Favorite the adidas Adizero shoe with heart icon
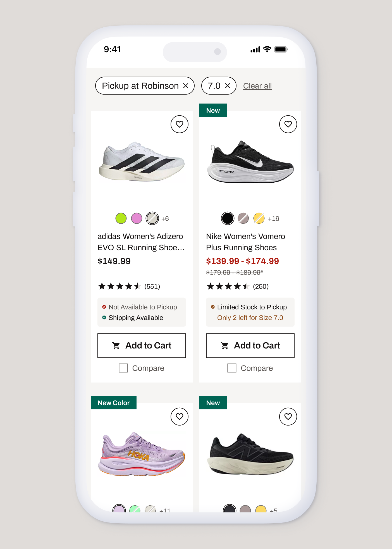 tap(179, 124)
